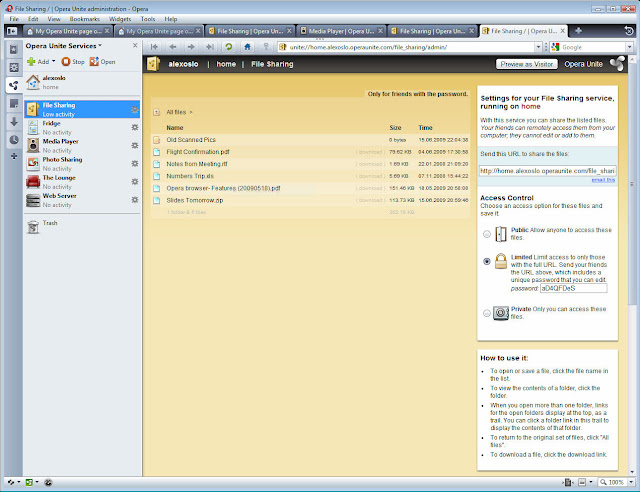Select the Opera Unite panel icon
The width and height of the screenshot is (640, 492).
click(14, 85)
